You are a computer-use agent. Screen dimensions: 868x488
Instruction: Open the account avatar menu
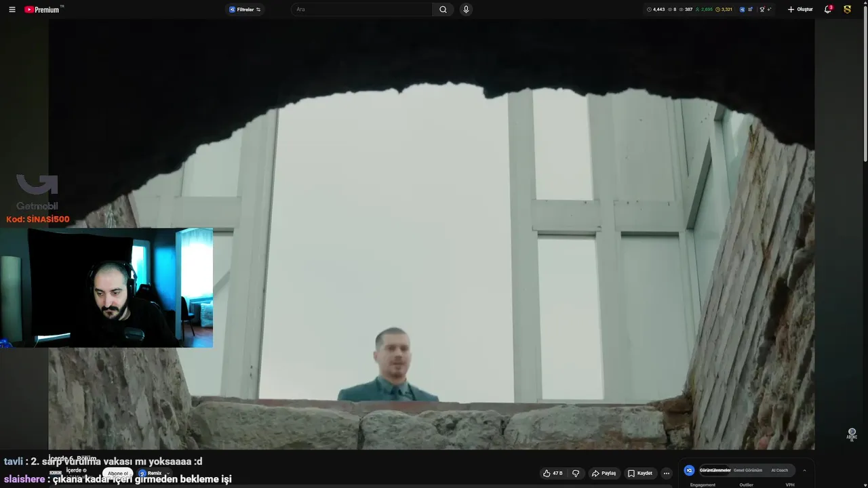tap(848, 9)
